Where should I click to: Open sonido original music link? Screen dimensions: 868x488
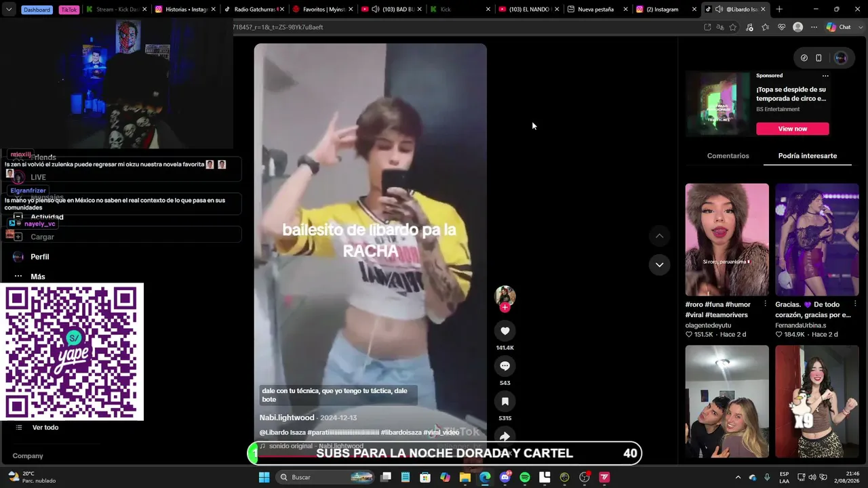click(x=312, y=446)
